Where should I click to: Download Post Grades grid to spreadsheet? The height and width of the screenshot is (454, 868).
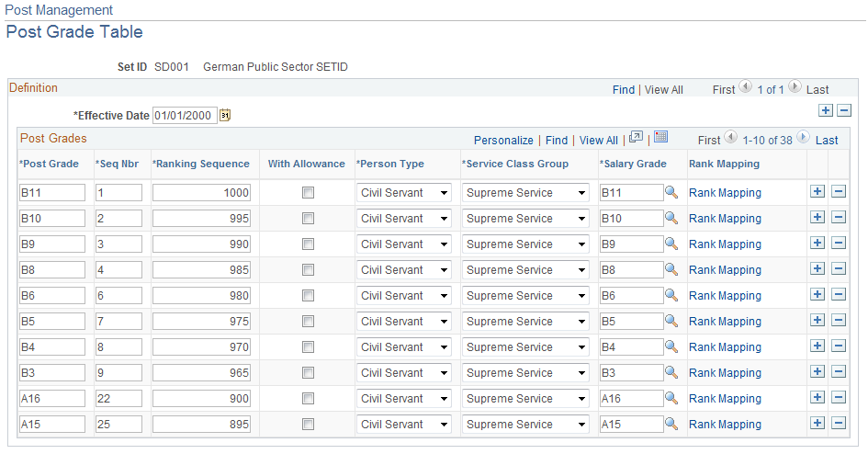661,137
